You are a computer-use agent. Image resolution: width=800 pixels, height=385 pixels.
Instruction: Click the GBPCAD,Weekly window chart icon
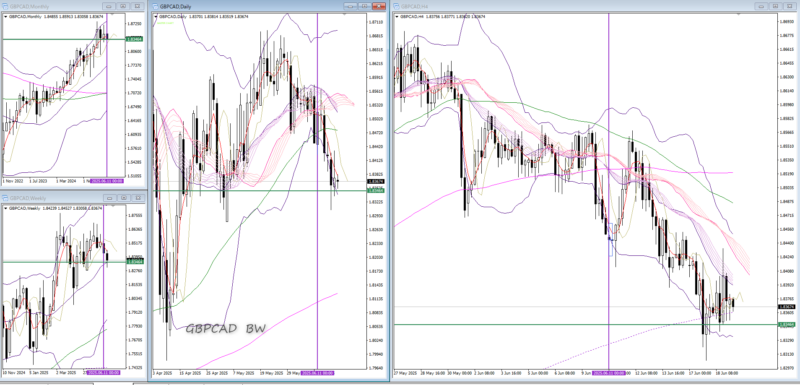(5, 197)
